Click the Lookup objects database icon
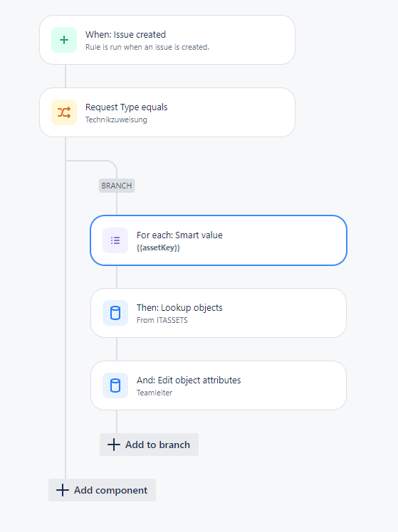Image resolution: width=398 pixels, height=532 pixels. [115, 313]
